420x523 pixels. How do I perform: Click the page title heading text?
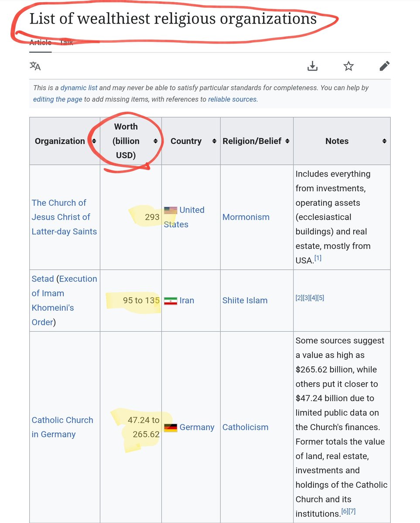click(173, 19)
